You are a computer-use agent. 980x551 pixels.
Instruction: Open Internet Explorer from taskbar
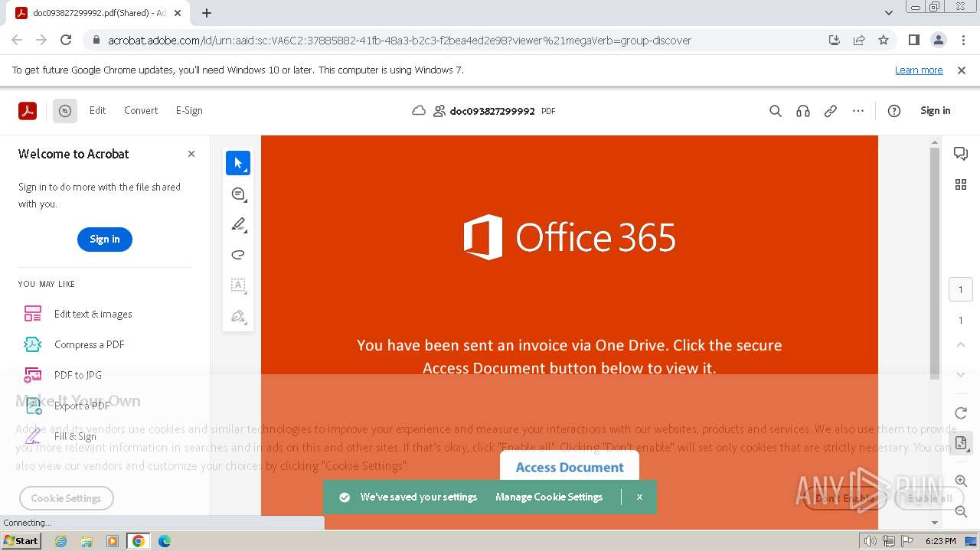pyautogui.click(x=60, y=541)
